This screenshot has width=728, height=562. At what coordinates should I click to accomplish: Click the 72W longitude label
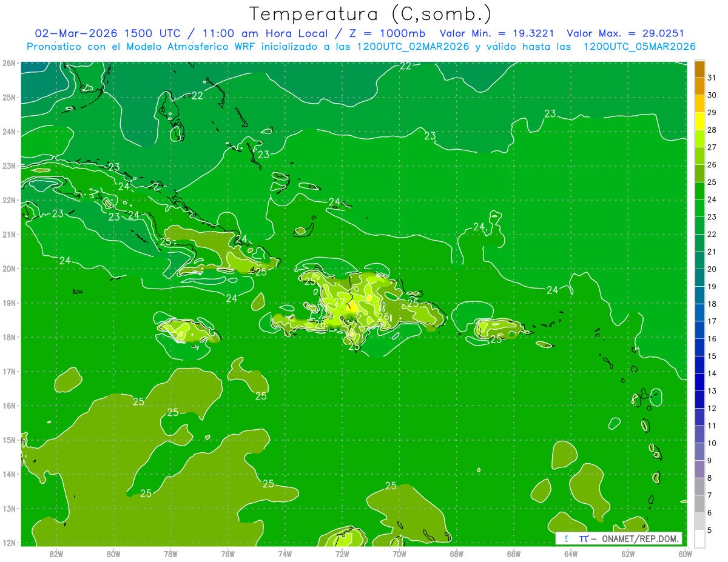342,554
